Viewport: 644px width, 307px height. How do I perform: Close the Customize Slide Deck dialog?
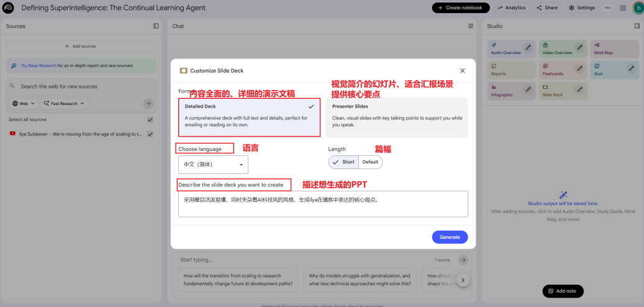coord(462,71)
